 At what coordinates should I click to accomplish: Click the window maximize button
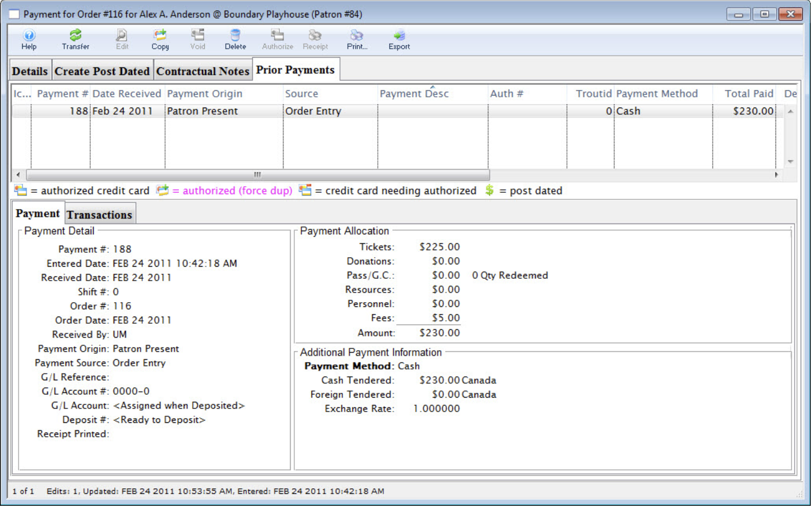coord(764,14)
